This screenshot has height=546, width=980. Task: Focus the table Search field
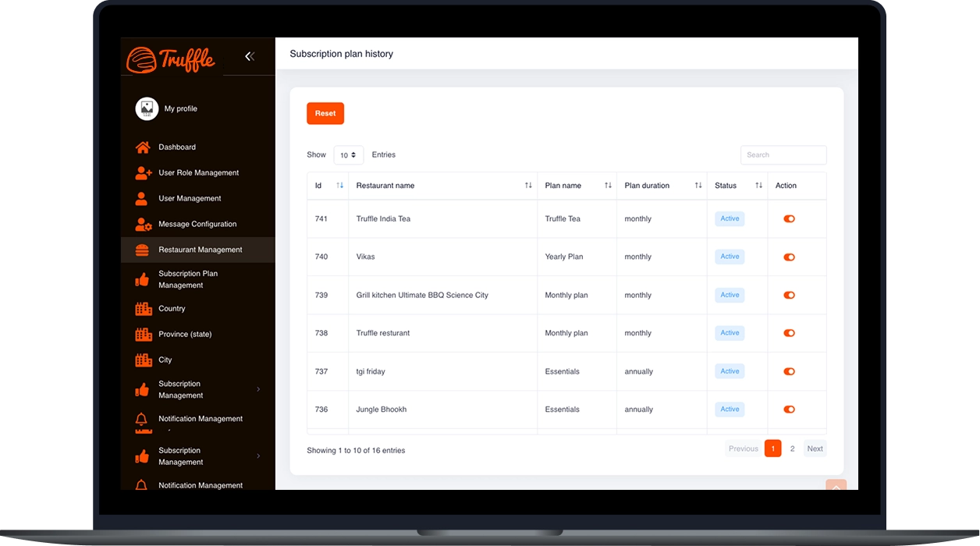[783, 154]
